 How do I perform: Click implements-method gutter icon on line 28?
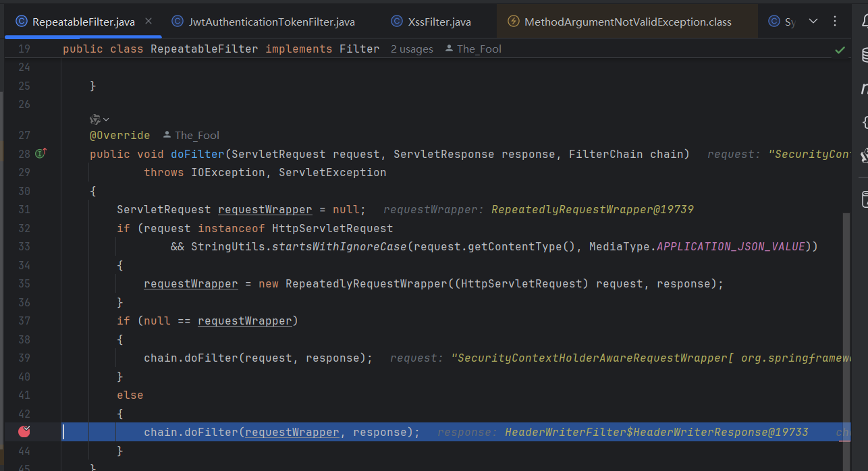click(40, 154)
